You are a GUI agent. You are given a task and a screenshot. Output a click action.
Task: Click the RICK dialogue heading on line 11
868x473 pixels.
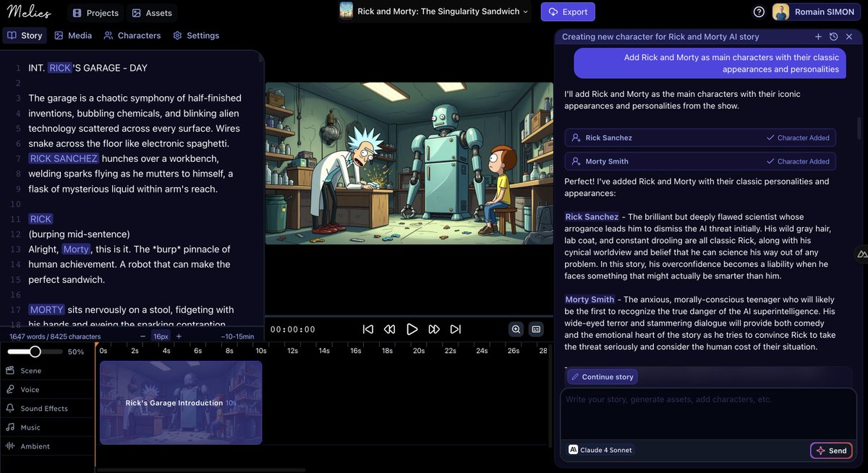[41, 219]
